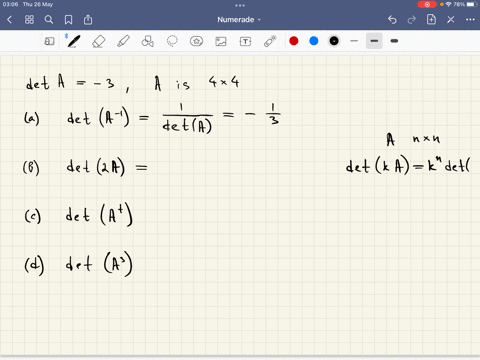Select the thinnest stroke width
The height and width of the screenshot is (360, 480).
pos(354,41)
